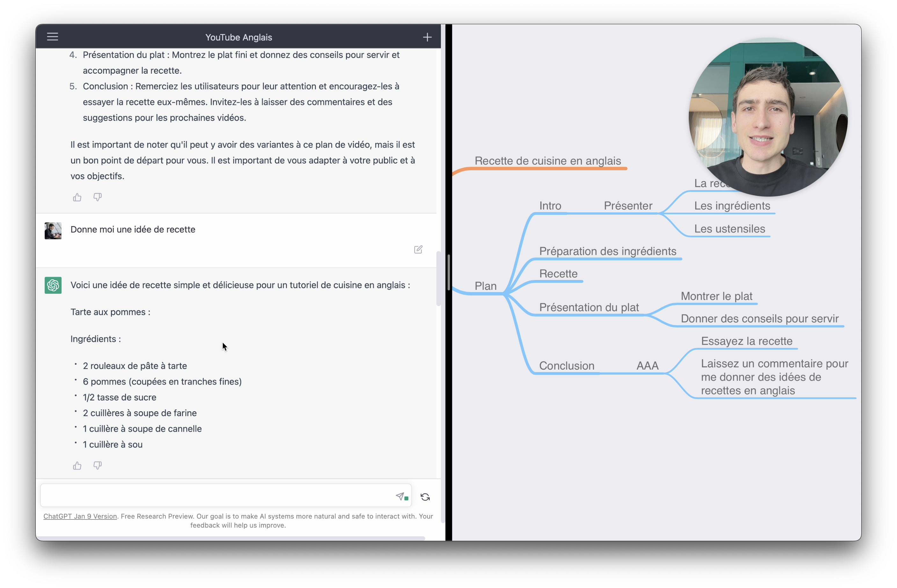Select the 'Intro' mind map branch
The height and width of the screenshot is (588, 897).
click(550, 206)
